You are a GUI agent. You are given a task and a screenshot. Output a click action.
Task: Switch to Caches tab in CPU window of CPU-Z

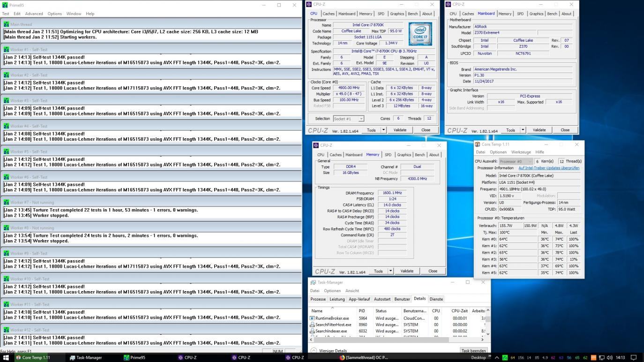coord(329,14)
